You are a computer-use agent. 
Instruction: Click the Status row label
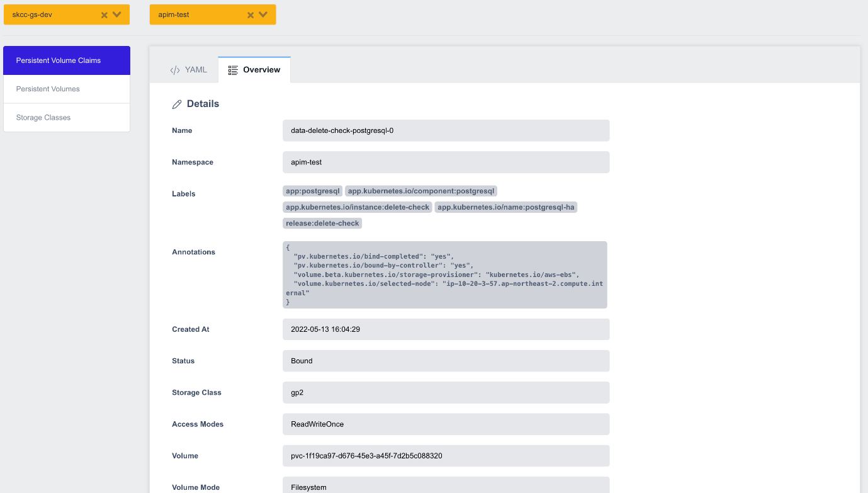point(183,361)
